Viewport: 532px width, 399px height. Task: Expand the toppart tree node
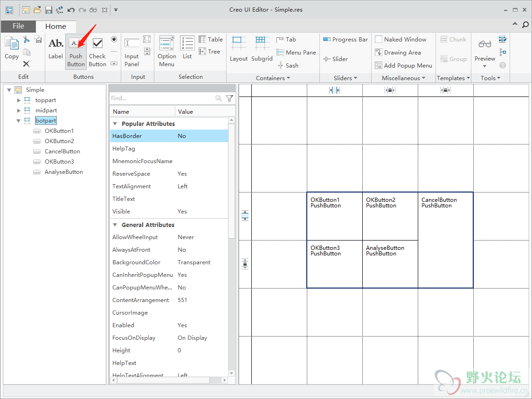pyautogui.click(x=19, y=100)
